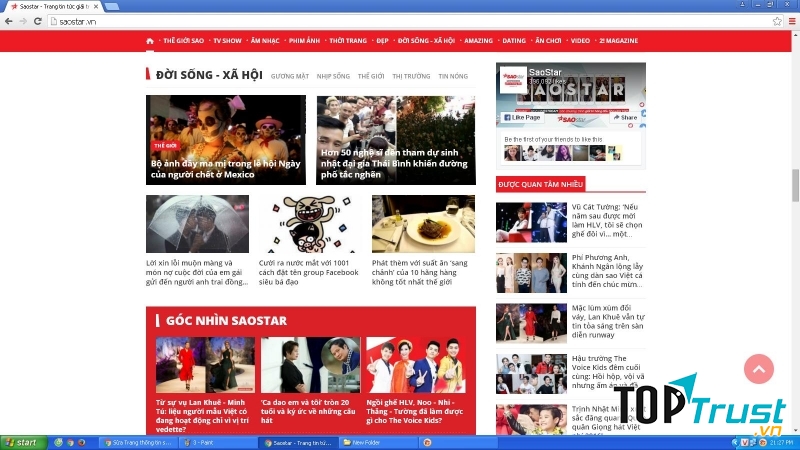
Task: Open the cartoon dog Facebook group thumbnail
Action: [310, 223]
